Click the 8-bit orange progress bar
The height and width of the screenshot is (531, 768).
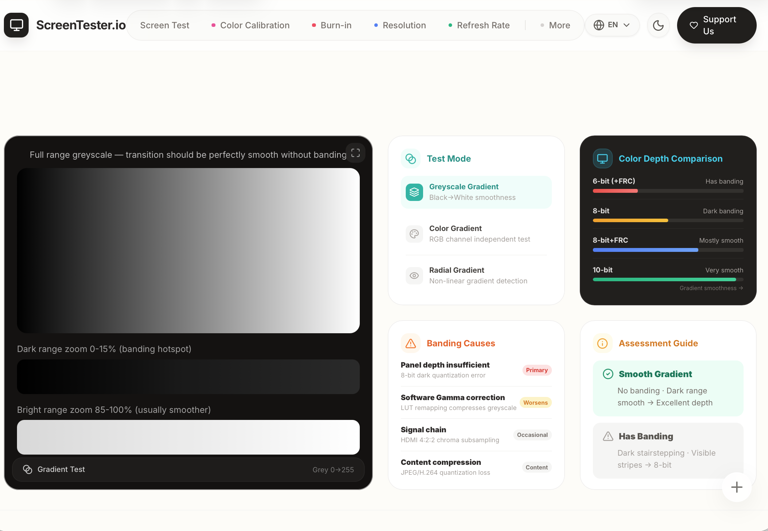[x=630, y=220]
